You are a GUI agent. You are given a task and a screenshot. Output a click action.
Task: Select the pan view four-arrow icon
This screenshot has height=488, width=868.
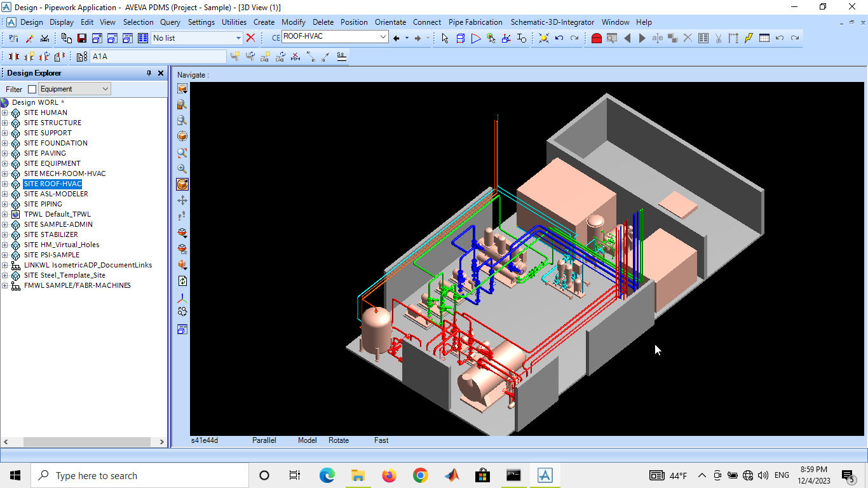(182, 200)
